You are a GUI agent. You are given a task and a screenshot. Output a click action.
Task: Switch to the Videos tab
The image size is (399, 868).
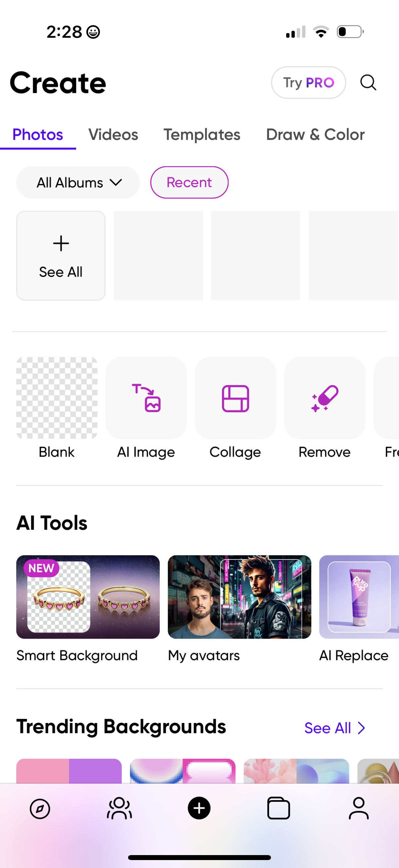(113, 135)
